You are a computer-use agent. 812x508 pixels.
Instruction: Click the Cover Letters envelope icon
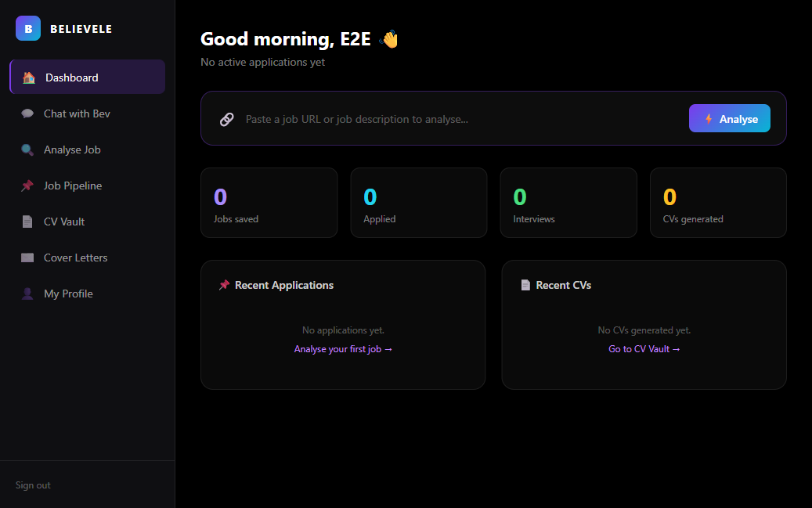click(28, 257)
